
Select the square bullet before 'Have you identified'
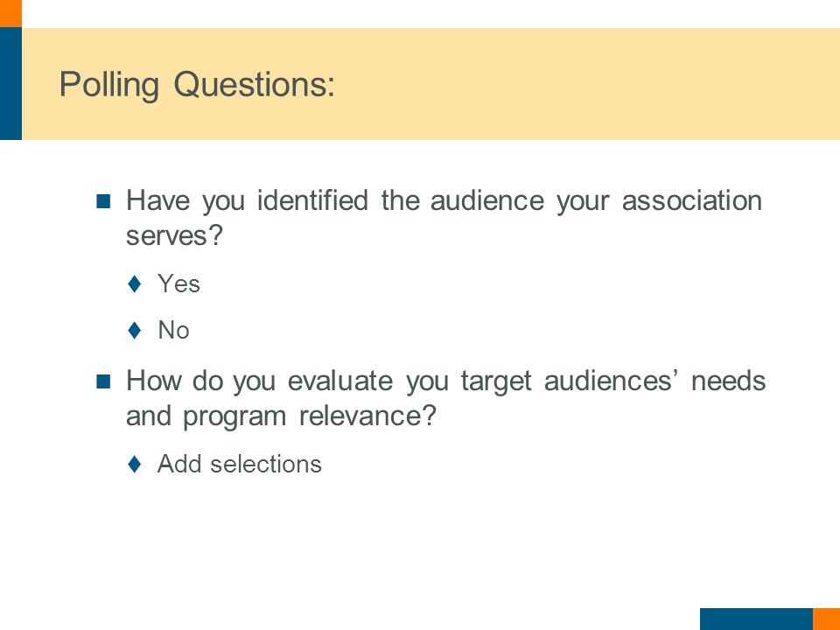tap(103, 201)
